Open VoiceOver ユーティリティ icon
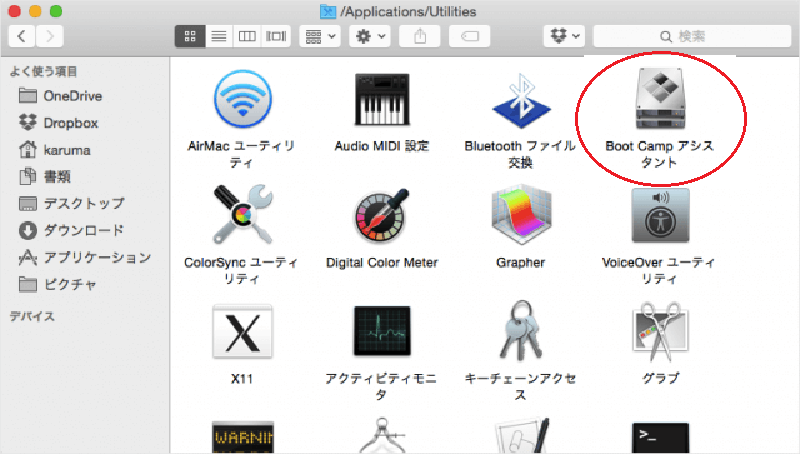Viewport: 800px width, 454px height. pos(660,215)
